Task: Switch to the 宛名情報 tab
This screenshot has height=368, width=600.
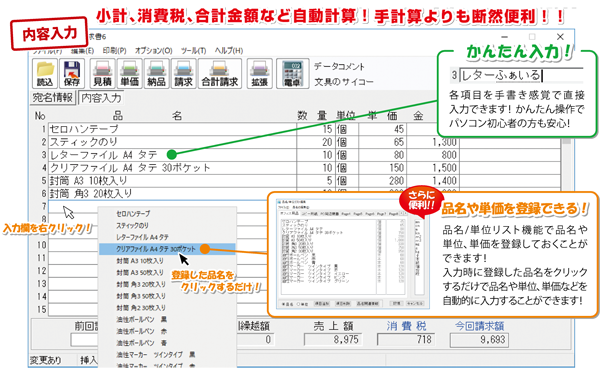Action: pyautogui.click(x=53, y=98)
